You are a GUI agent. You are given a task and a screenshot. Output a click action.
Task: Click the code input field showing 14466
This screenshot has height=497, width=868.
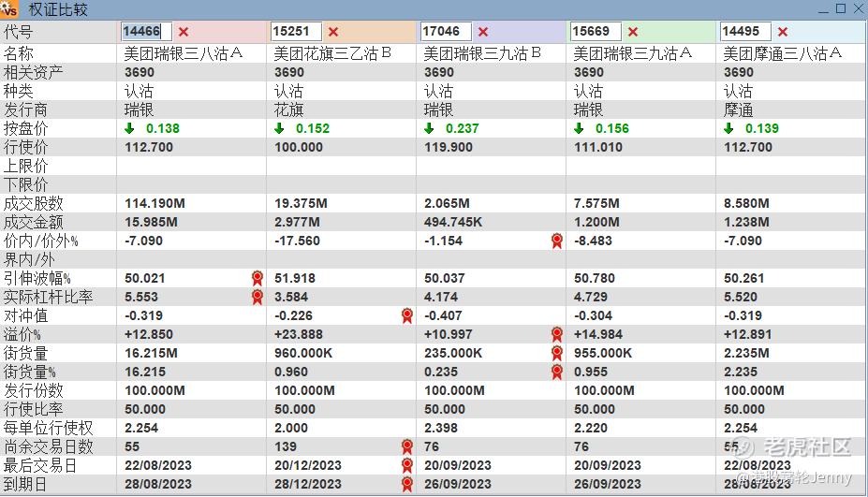146,32
